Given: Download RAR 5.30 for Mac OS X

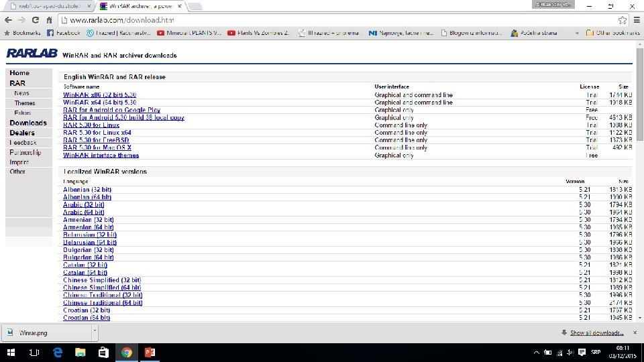Looking at the screenshot, I should (97, 147).
